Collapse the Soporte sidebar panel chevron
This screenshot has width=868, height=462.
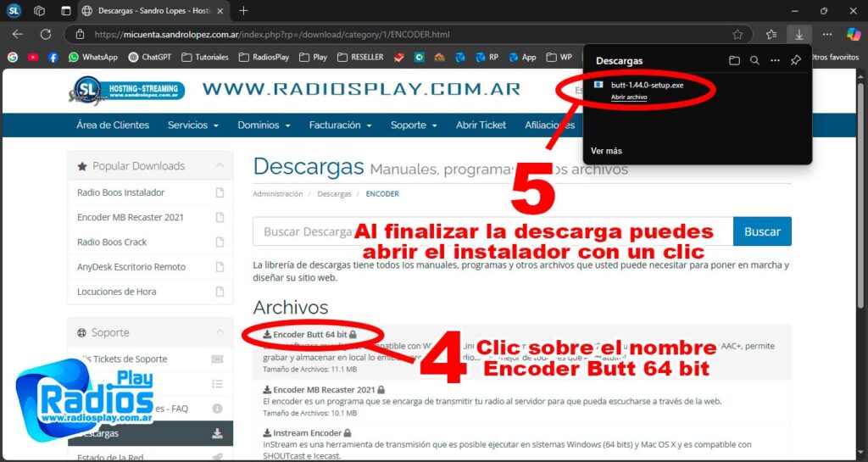(x=220, y=332)
